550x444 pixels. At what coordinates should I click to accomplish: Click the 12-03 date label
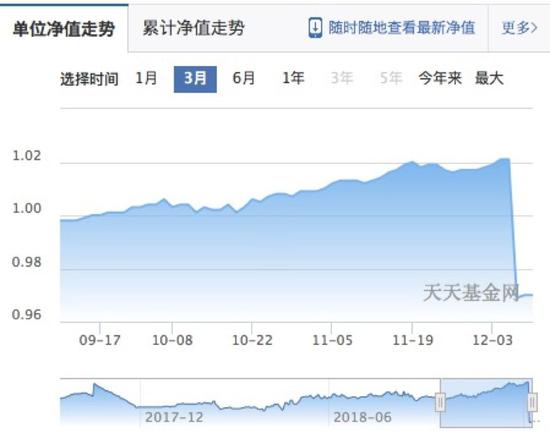point(492,340)
